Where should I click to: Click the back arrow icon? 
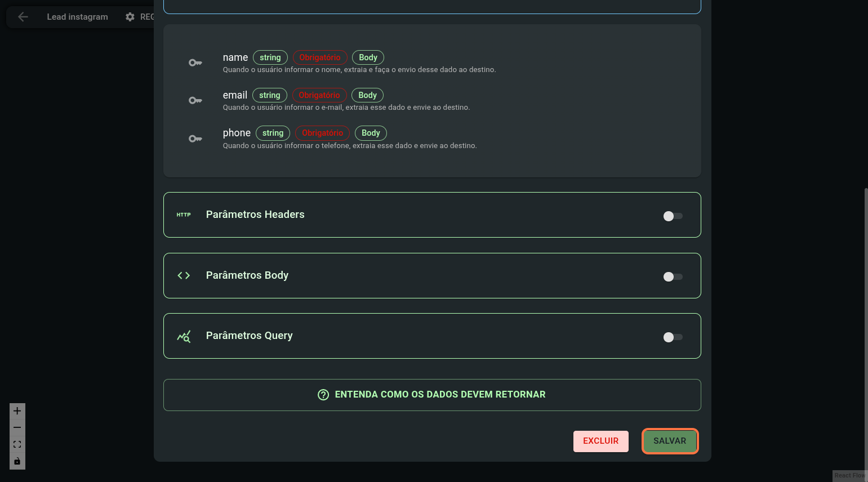tap(23, 17)
